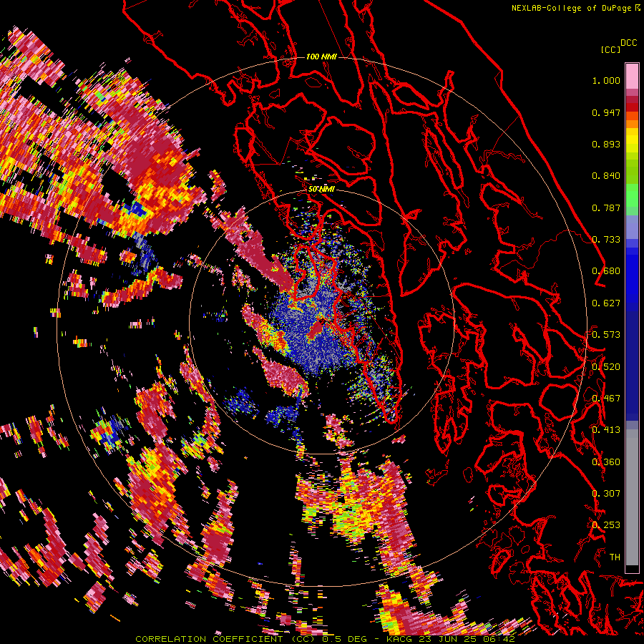Click the 0.413 scale value
This screenshot has height=644, width=644.
(606, 430)
